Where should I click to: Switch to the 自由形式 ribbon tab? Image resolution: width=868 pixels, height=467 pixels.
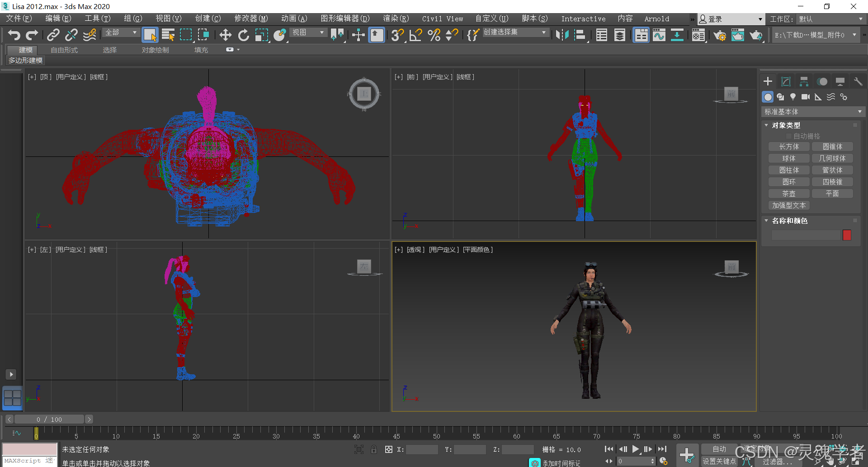point(64,50)
